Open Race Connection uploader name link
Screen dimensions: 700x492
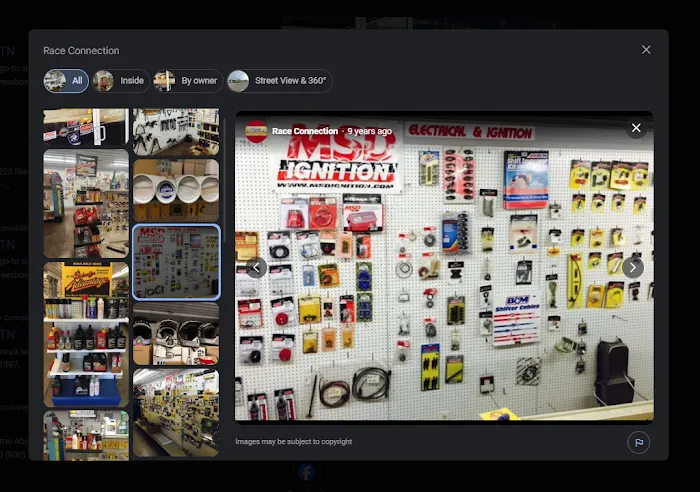(x=304, y=131)
